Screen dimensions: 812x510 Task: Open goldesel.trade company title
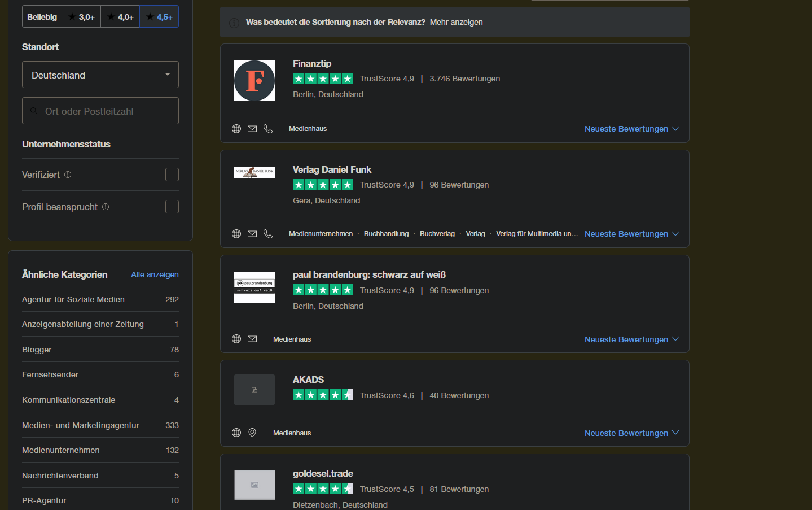click(x=323, y=473)
